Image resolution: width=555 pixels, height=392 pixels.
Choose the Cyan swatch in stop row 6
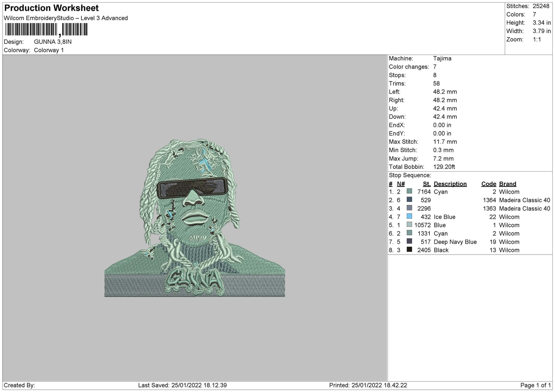click(x=409, y=233)
